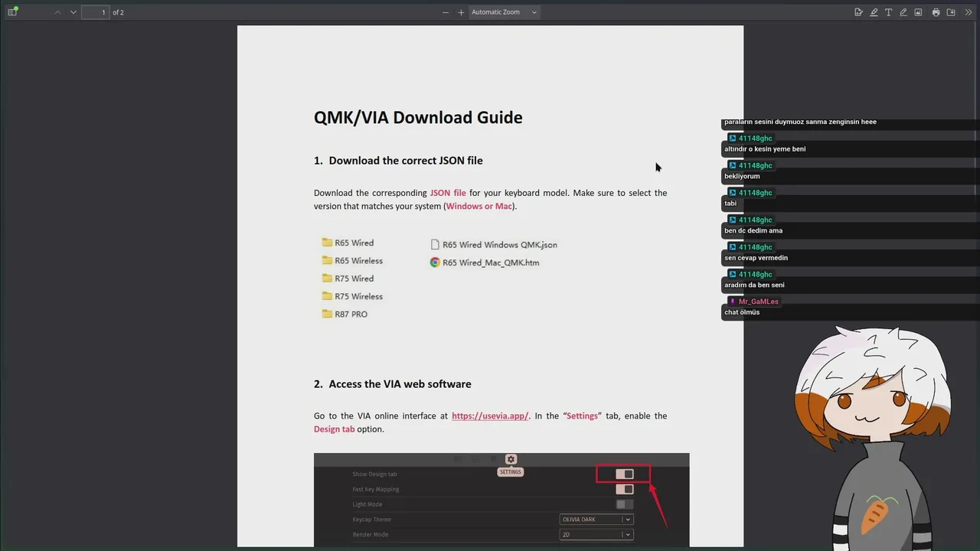
Task: Click the R87 PRO folder
Action: [x=345, y=314]
